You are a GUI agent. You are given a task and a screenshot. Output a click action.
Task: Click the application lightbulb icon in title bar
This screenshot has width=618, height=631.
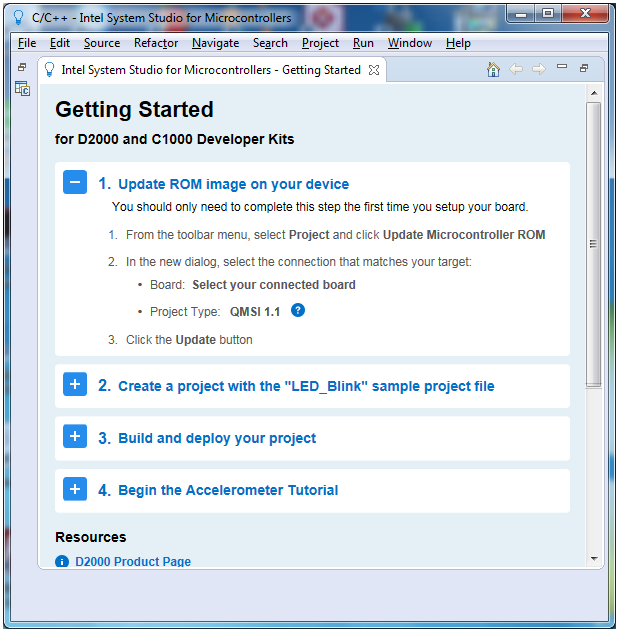point(19,17)
